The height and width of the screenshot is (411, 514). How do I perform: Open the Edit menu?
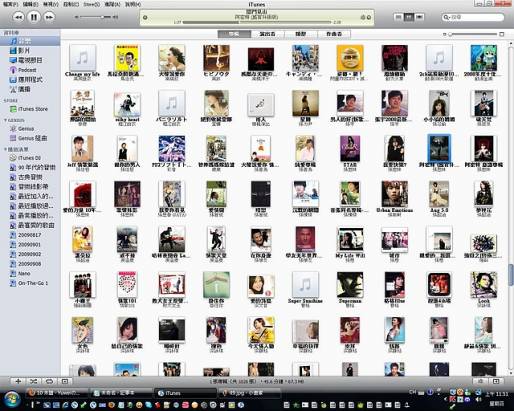[x=30, y=4]
